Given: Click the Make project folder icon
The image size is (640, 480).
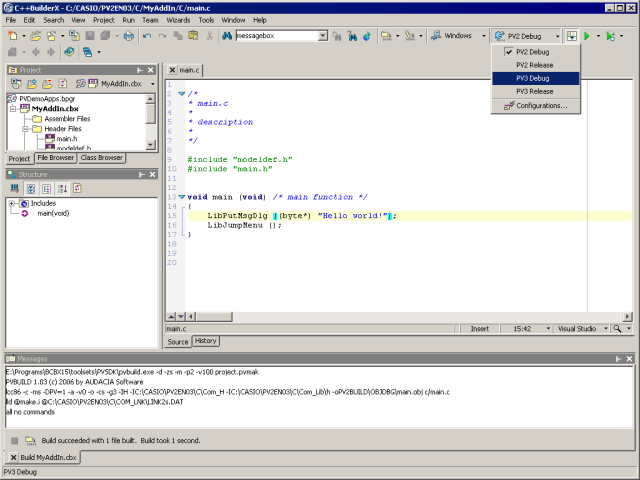Looking at the screenshot, I should pyautogui.click(x=386, y=36).
